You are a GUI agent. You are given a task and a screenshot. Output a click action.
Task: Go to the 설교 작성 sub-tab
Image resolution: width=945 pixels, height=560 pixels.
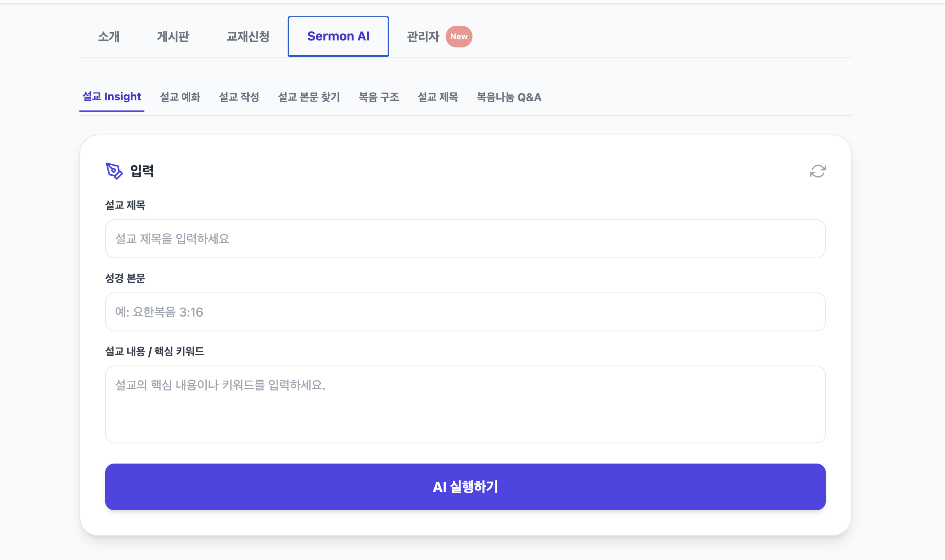239,97
